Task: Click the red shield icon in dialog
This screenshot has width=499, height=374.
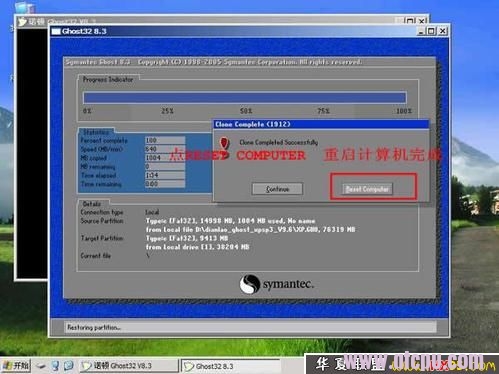Action: pyautogui.click(x=225, y=143)
